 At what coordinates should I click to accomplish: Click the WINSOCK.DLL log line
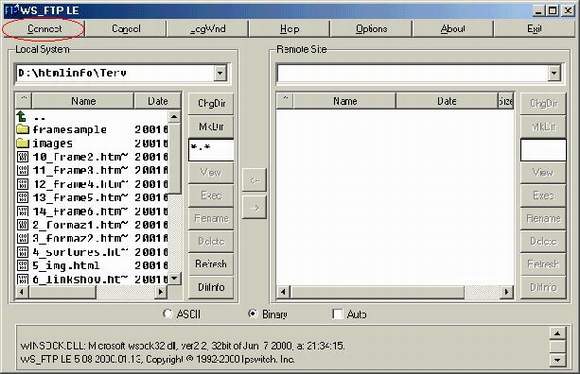pos(183,346)
